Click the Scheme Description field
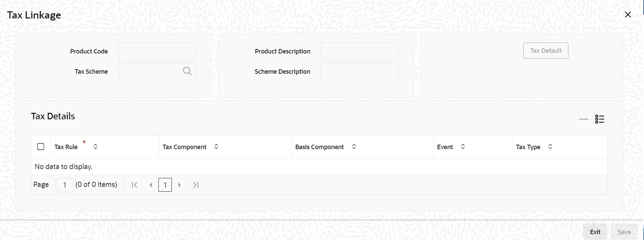 point(359,71)
